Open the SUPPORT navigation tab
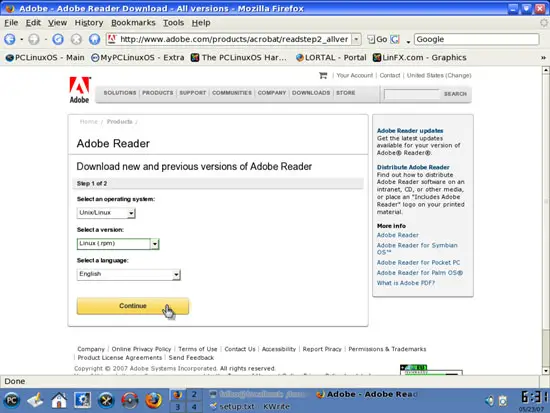This screenshot has height=413, width=550. (193, 93)
